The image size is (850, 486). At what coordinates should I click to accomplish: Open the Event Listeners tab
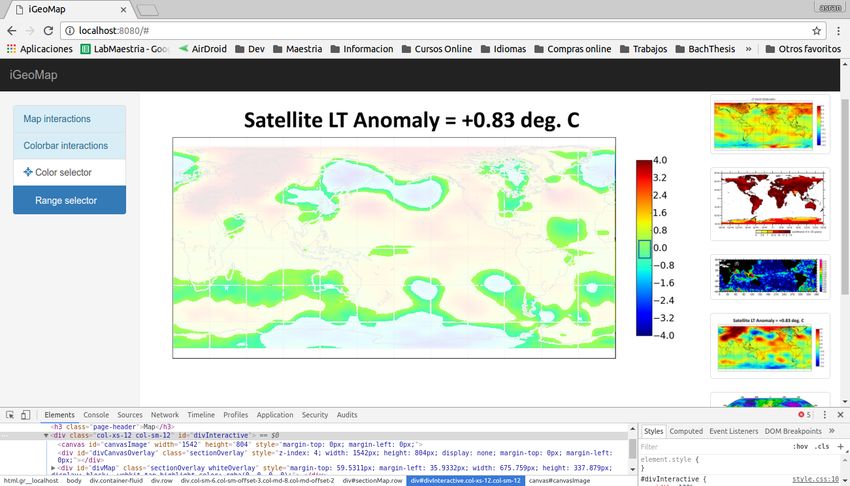tap(733, 431)
